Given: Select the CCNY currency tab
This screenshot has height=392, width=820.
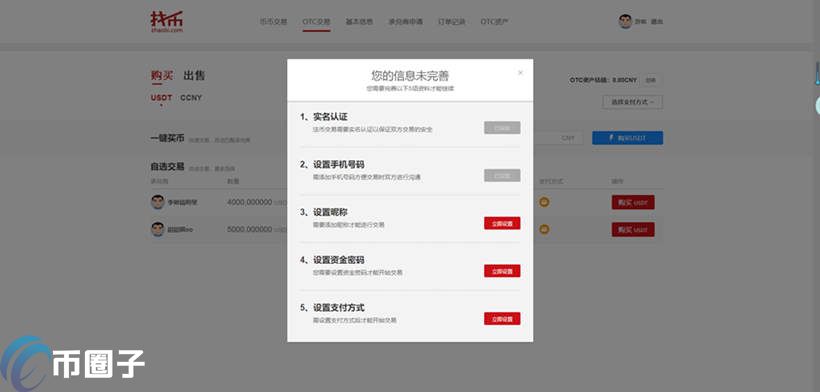Looking at the screenshot, I should (x=191, y=98).
